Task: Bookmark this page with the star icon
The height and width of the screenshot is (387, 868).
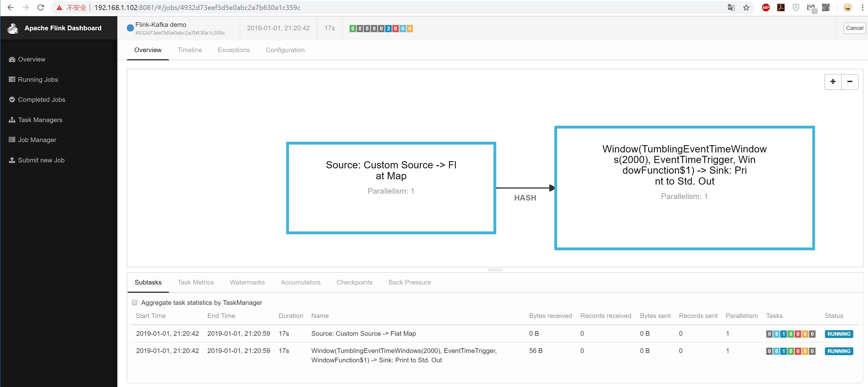Action: [746, 7]
